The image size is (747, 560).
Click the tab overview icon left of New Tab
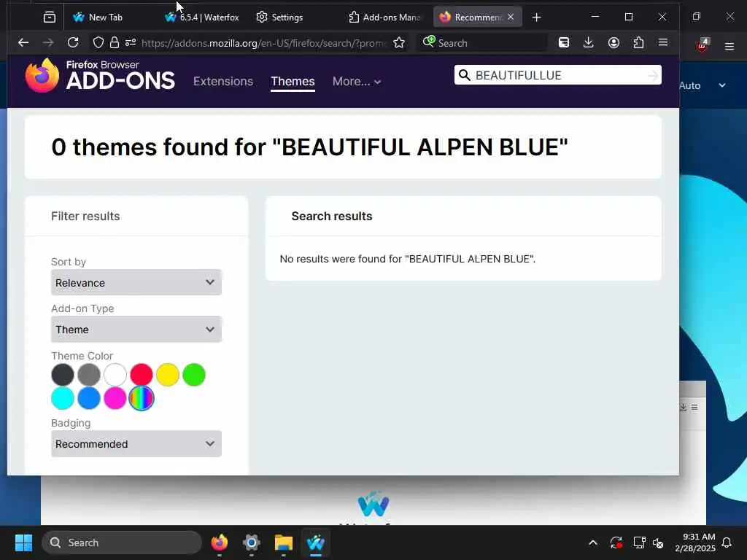50,17
